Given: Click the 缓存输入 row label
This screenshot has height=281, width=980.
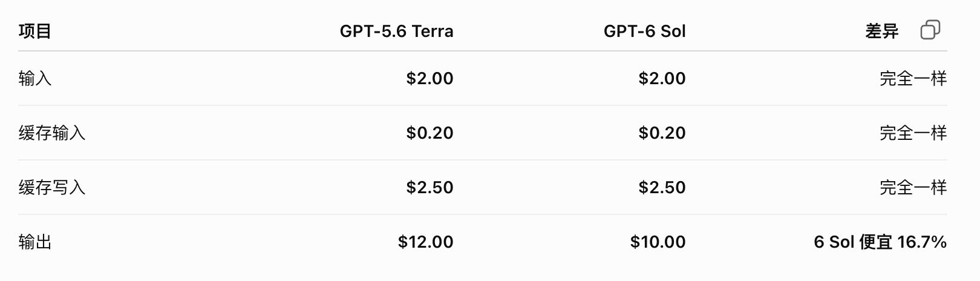Looking at the screenshot, I should tap(52, 133).
